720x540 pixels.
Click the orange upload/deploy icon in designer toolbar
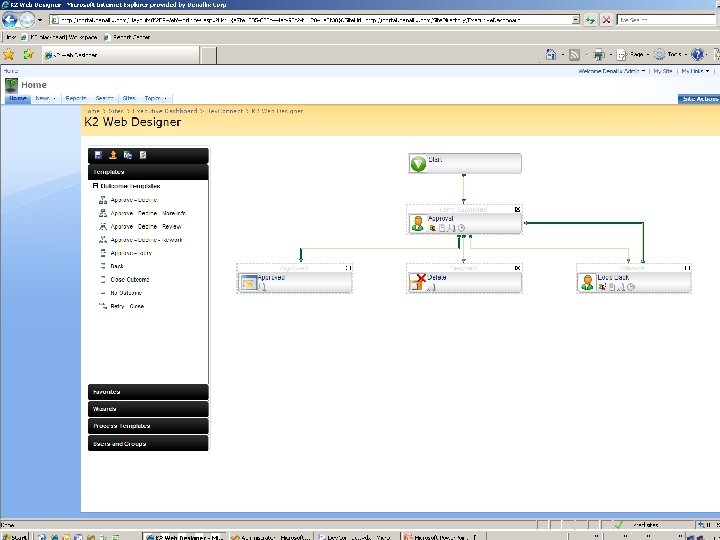(113, 155)
